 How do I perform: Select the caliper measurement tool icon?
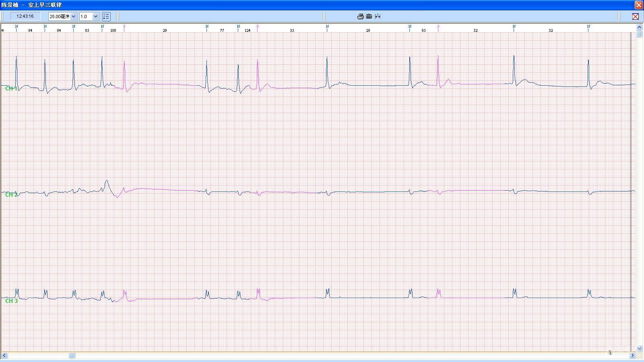(378, 16)
